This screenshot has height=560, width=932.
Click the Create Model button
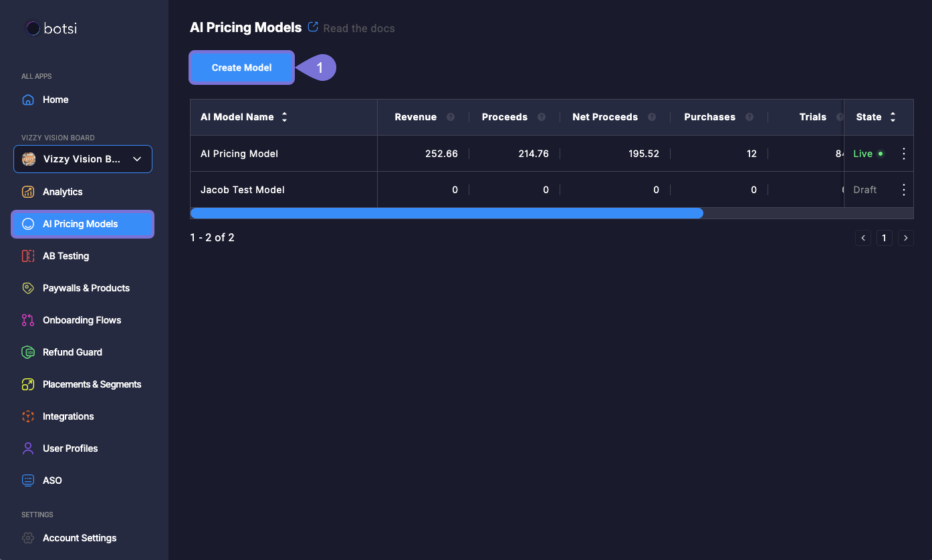click(241, 67)
